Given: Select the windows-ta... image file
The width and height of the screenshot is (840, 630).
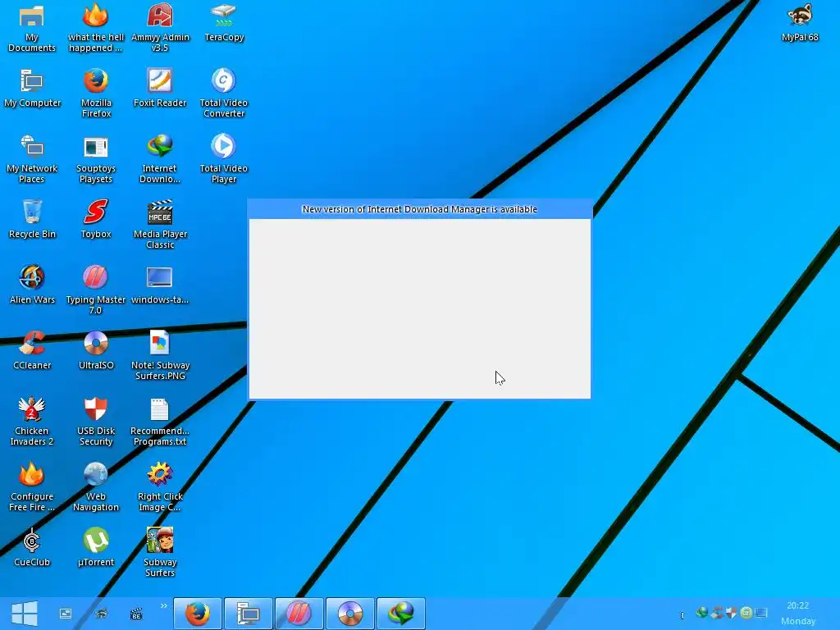Looking at the screenshot, I should click(160, 285).
